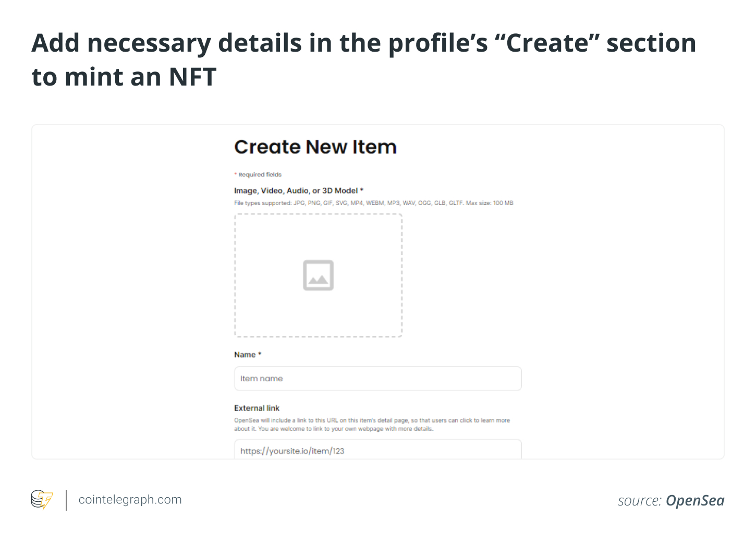Focus the Item name input field
756x542 pixels.
pos(377,379)
